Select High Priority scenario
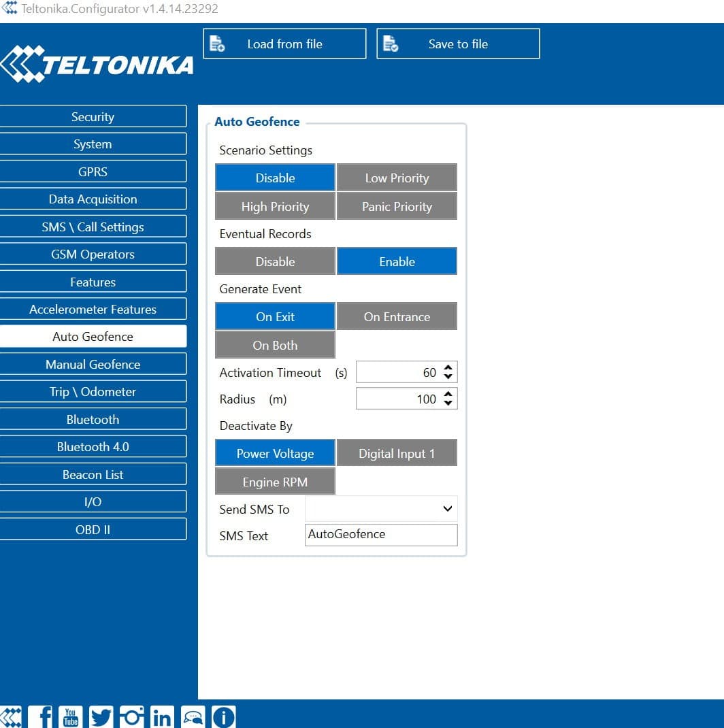724x728 pixels. (x=275, y=206)
